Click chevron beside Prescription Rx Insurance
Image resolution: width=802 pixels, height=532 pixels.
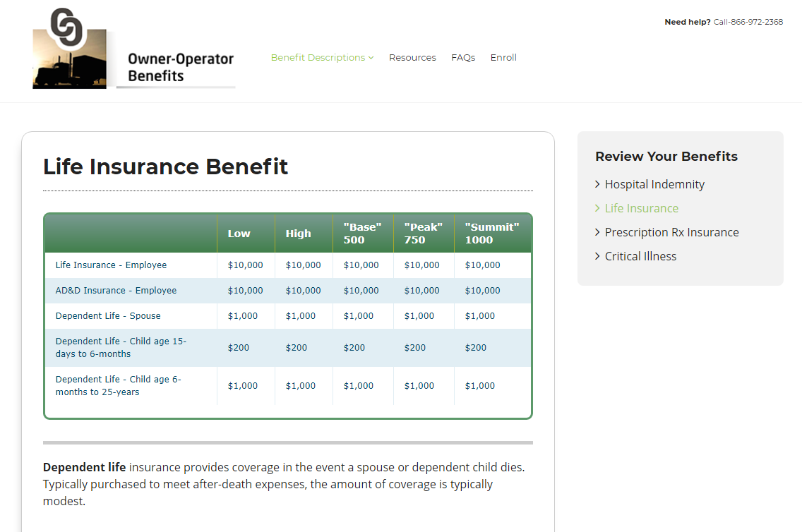[x=598, y=233]
